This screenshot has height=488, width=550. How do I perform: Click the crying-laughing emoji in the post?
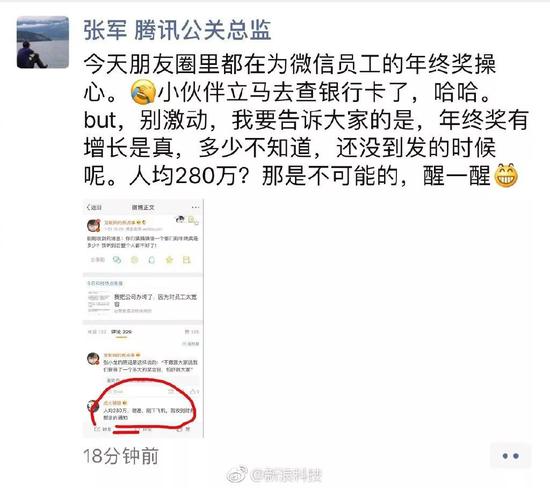(x=143, y=92)
